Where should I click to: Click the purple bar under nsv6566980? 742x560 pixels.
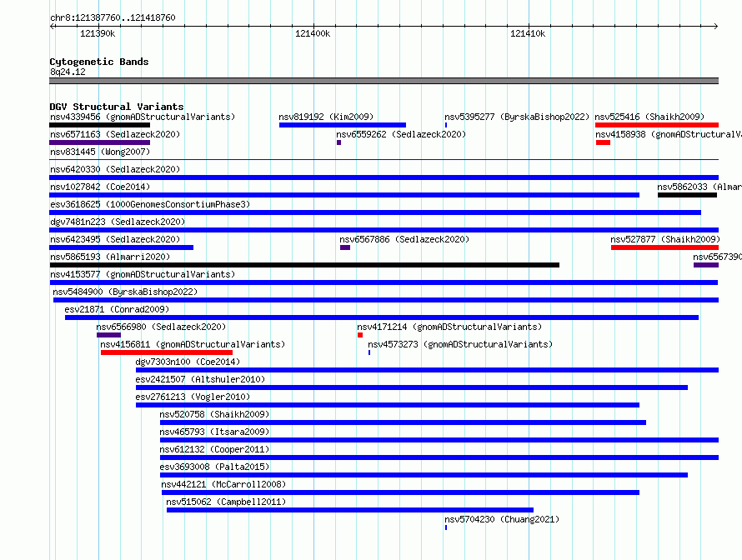pyautogui.click(x=109, y=335)
